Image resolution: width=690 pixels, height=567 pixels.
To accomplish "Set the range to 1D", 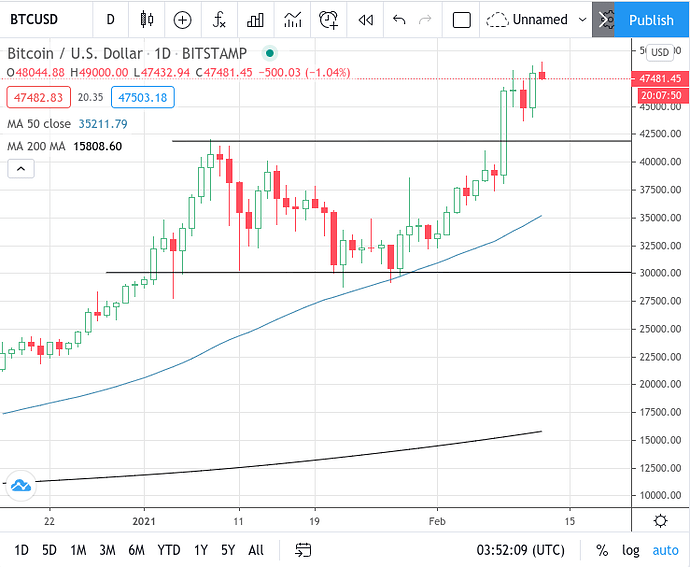I will click(x=21, y=550).
